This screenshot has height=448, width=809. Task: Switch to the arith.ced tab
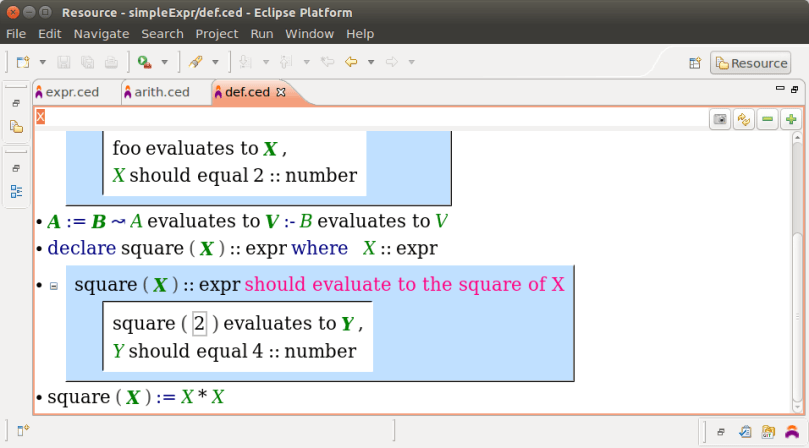[161, 92]
